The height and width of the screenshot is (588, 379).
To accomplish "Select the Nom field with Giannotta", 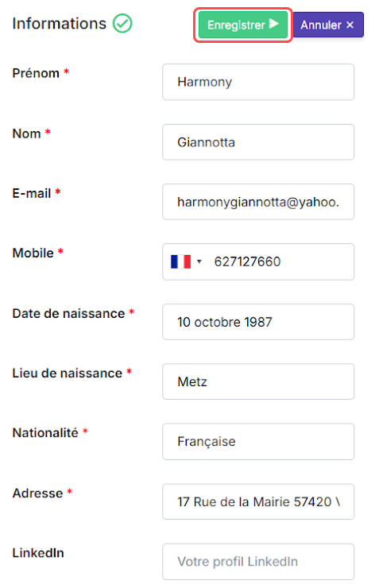I will (x=258, y=142).
